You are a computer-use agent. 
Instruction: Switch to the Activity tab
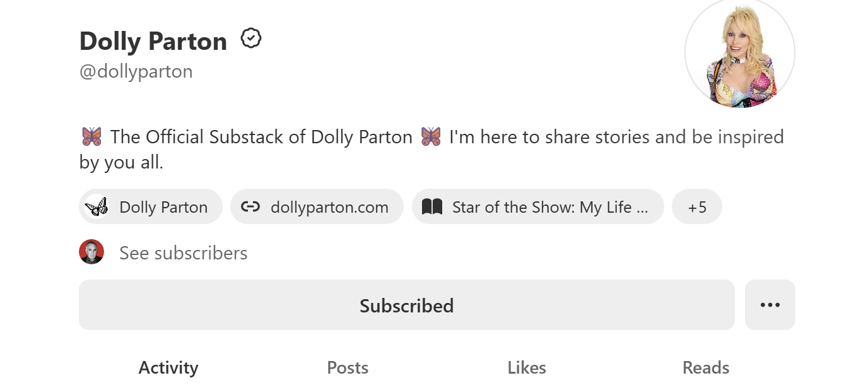pos(168,367)
